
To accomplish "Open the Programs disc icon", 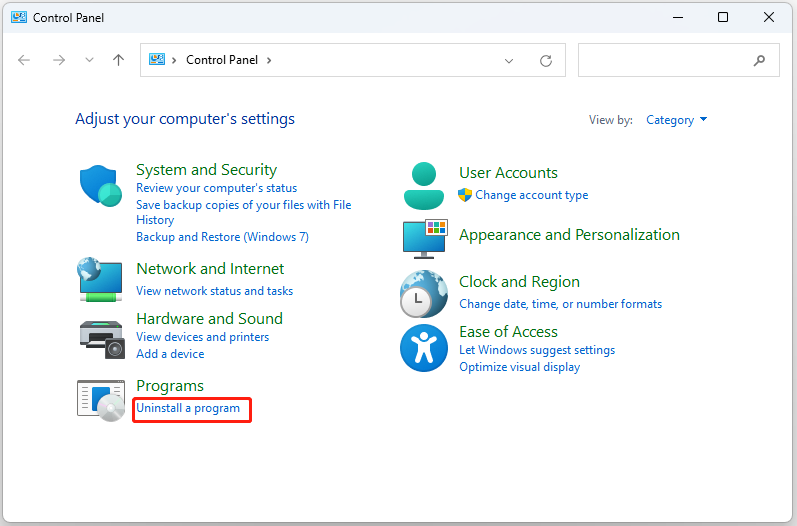I will coord(101,400).
